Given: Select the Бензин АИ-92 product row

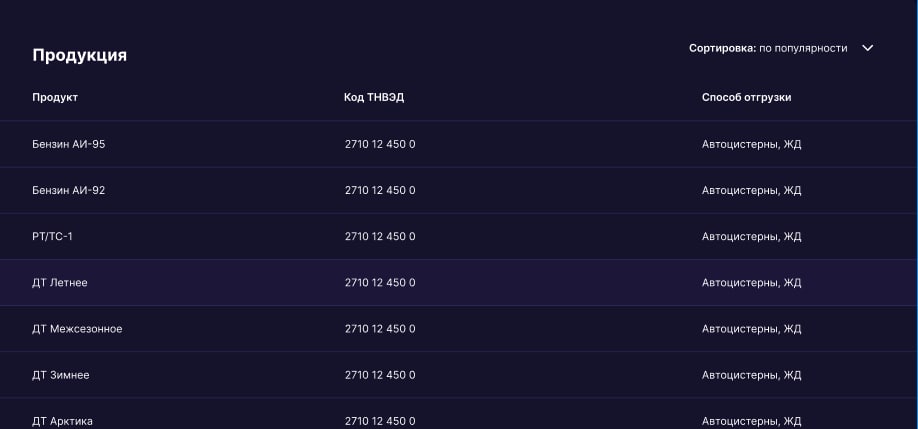Looking at the screenshot, I should [459, 190].
